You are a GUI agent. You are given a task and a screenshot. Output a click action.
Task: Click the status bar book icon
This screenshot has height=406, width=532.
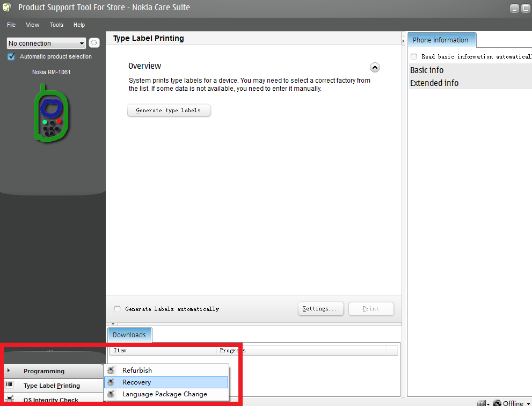click(x=482, y=403)
